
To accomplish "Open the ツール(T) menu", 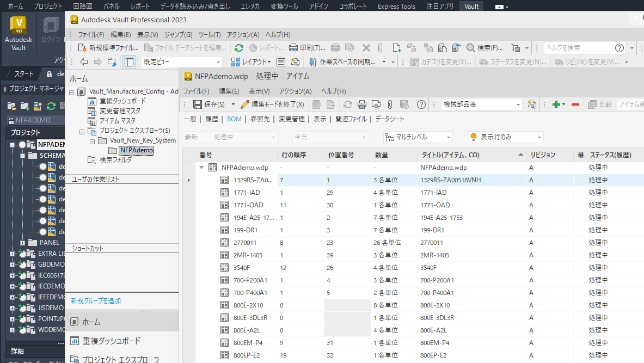I will 210,34.
